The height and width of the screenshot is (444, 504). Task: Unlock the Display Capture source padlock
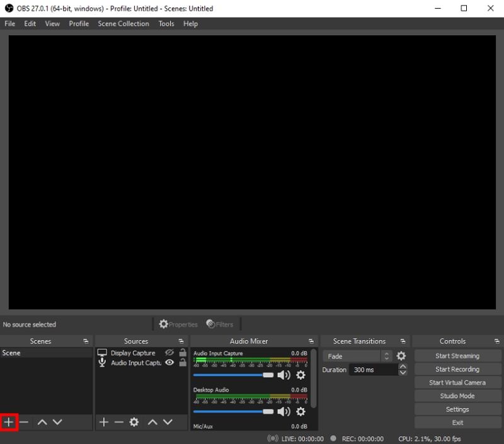pyautogui.click(x=181, y=353)
